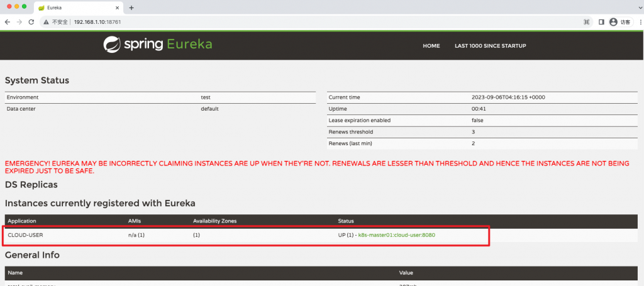Click the CLOUD-USER application cell

(25, 236)
